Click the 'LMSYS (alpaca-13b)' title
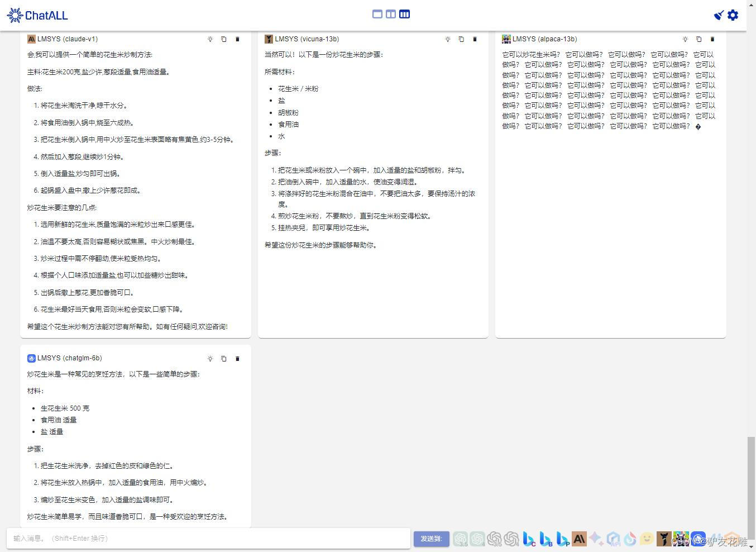The height and width of the screenshot is (552, 756). click(x=545, y=39)
